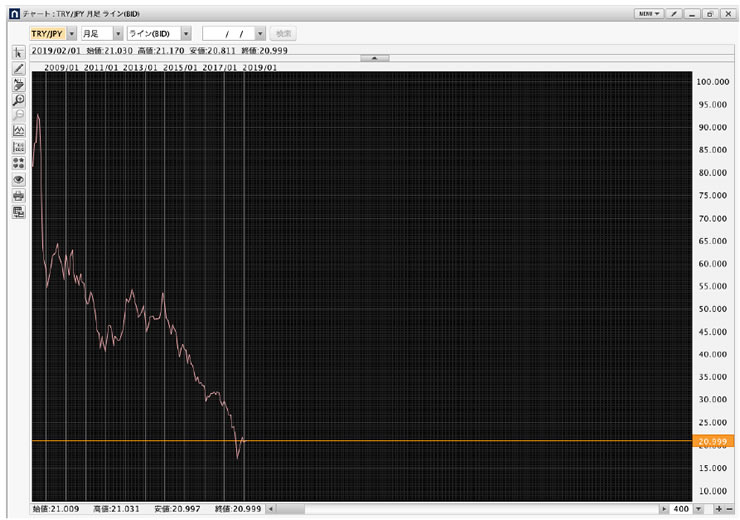Collapse the info panel with up arrow
This screenshot has width=740, height=520.
click(375, 58)
